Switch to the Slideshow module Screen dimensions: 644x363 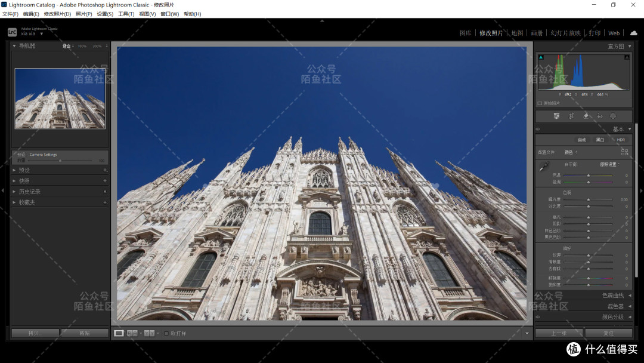[565, 33]
